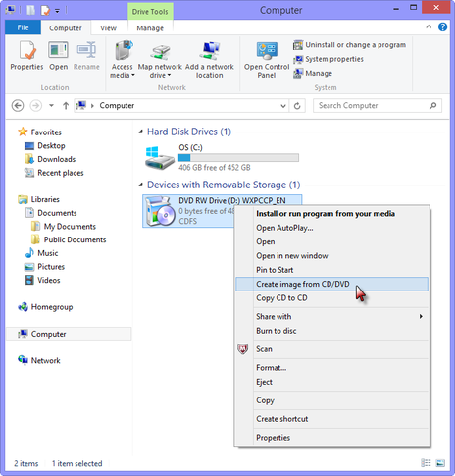Screen dimensions: 455x476
Task: Choose Create shortcut
Action: click(x=331, y=419)
